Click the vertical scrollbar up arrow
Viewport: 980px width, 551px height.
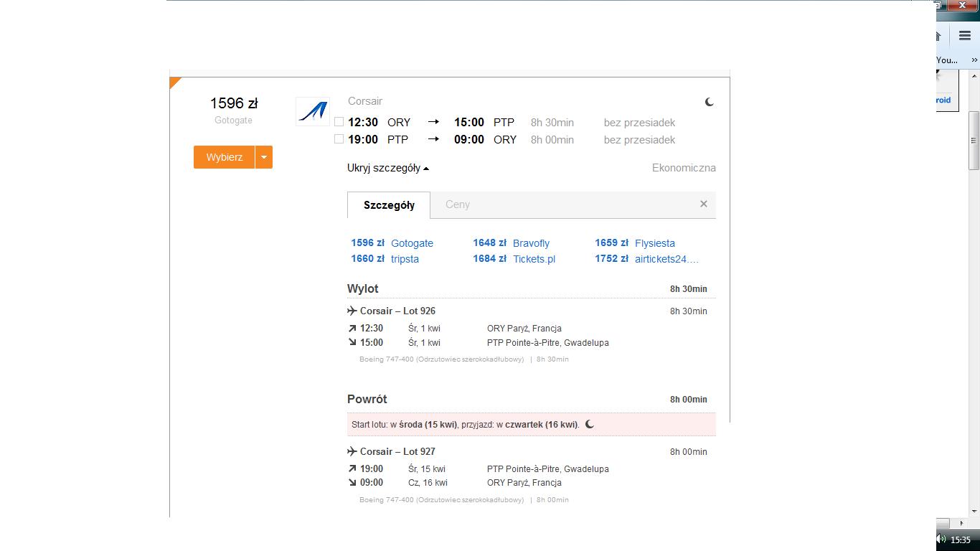[974, 75]
